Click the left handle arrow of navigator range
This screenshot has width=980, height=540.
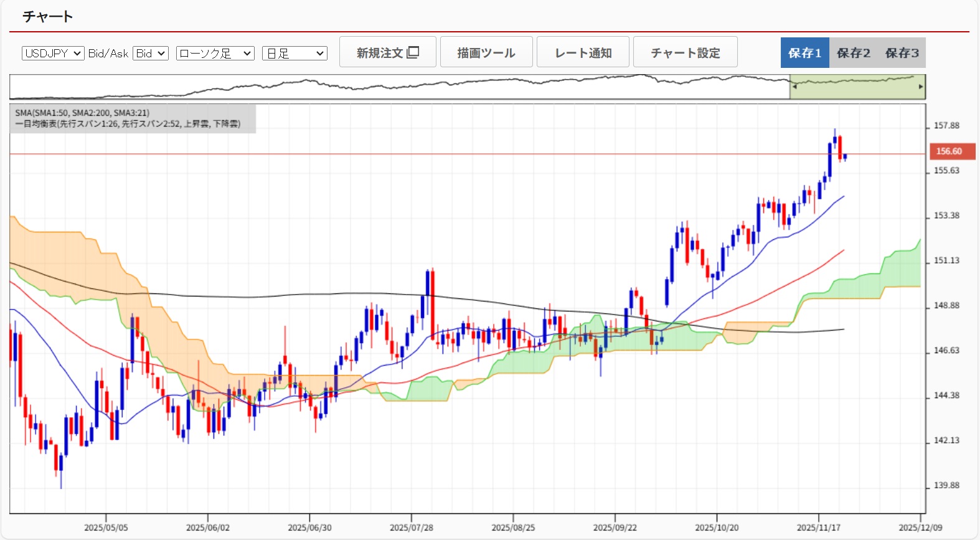(x=794, y=87)
